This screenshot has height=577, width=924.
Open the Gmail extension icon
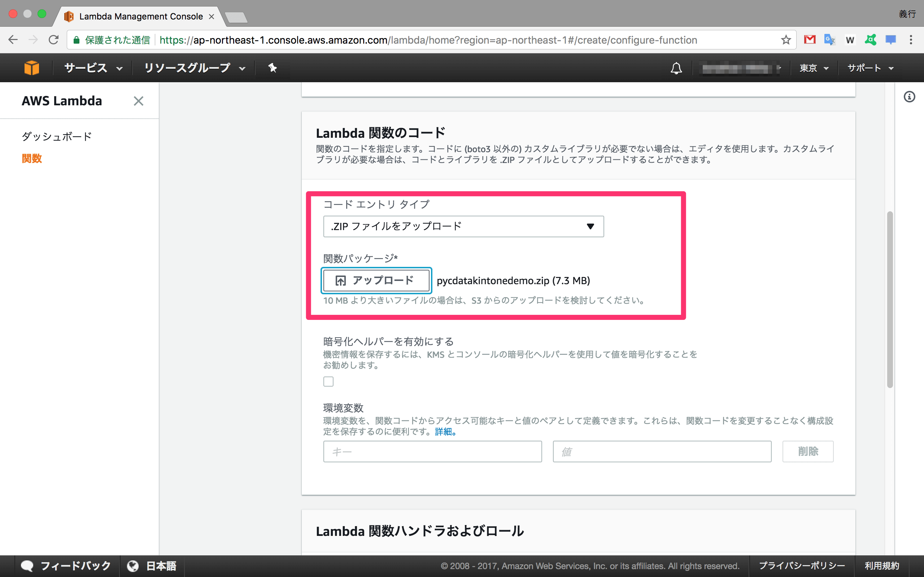tap(810, 40)
